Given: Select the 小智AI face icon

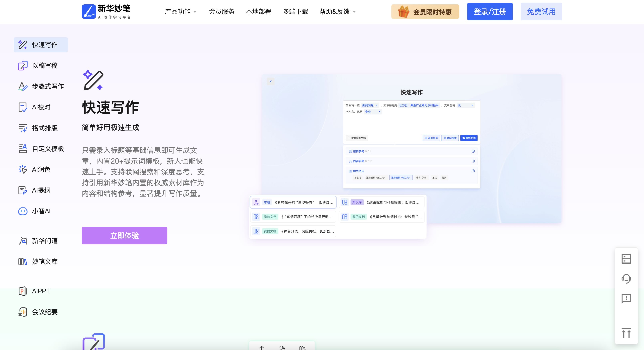Looking at the screenshot, I should click(23, 211).
